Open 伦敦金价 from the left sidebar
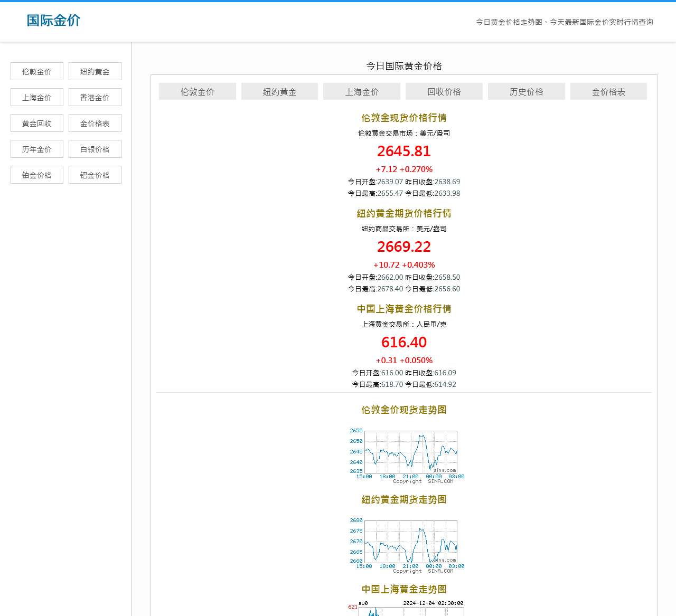The height and width of the screenshot is (616, 676). click(36, 71)
